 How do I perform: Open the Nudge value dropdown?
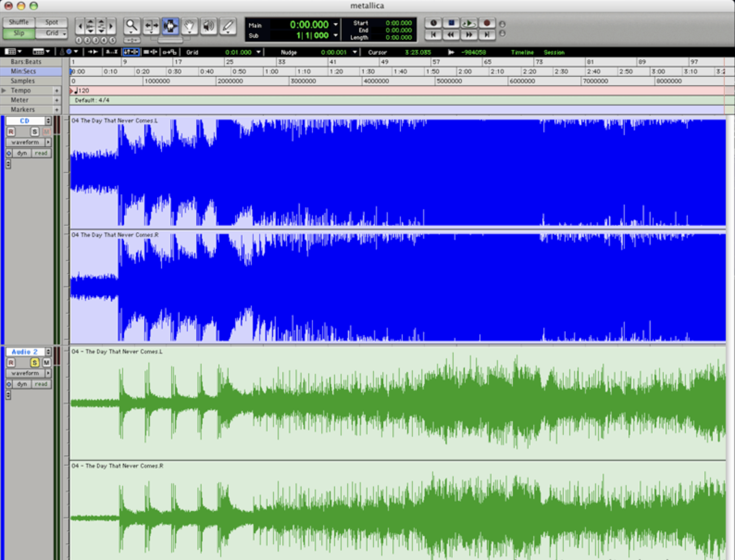(355, 52)
